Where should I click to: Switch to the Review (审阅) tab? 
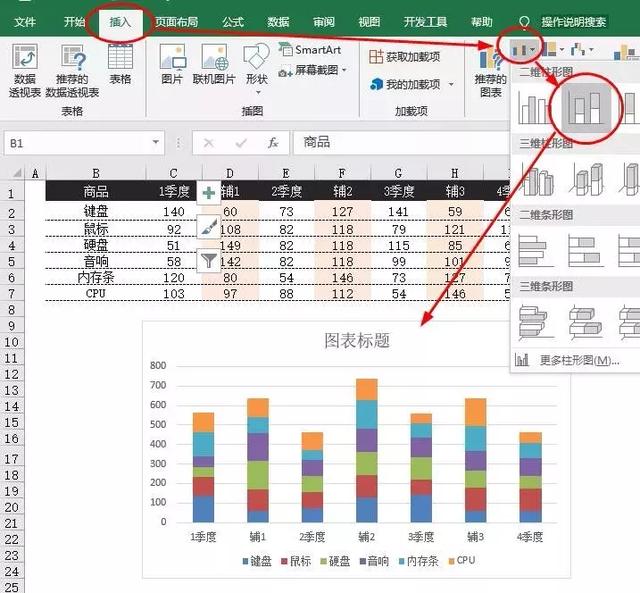click(x=324, y=22)
